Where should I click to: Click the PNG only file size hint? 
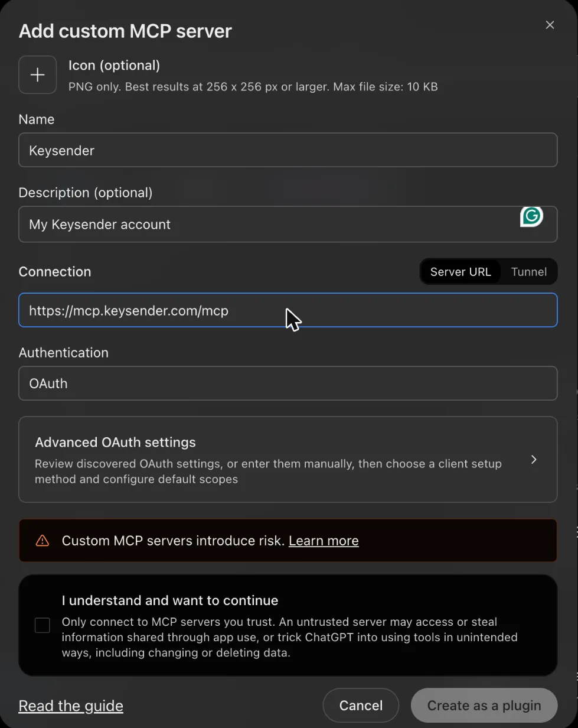pyautogui.click(x=253, y=87)
